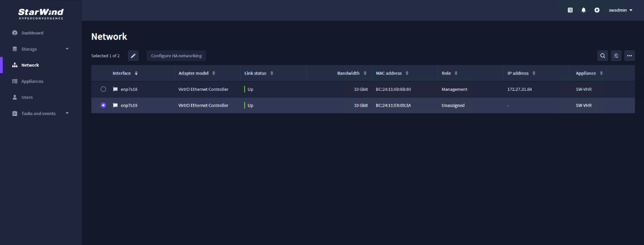This screenshot has width=644, height=245.
Task: Click the Selected 1 of 2 label
Action: 105,56
